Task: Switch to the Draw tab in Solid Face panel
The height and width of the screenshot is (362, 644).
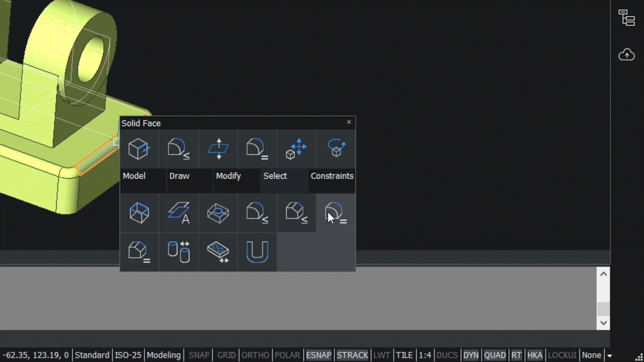Action: coord(180,176)
